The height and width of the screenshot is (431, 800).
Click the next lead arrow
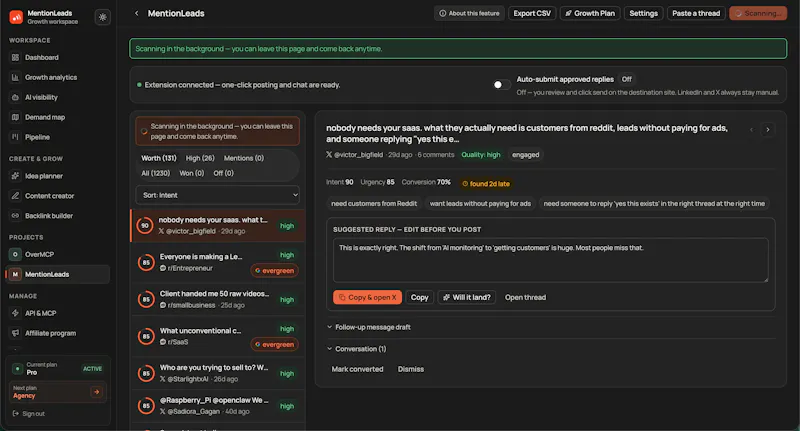click(767, 130)
